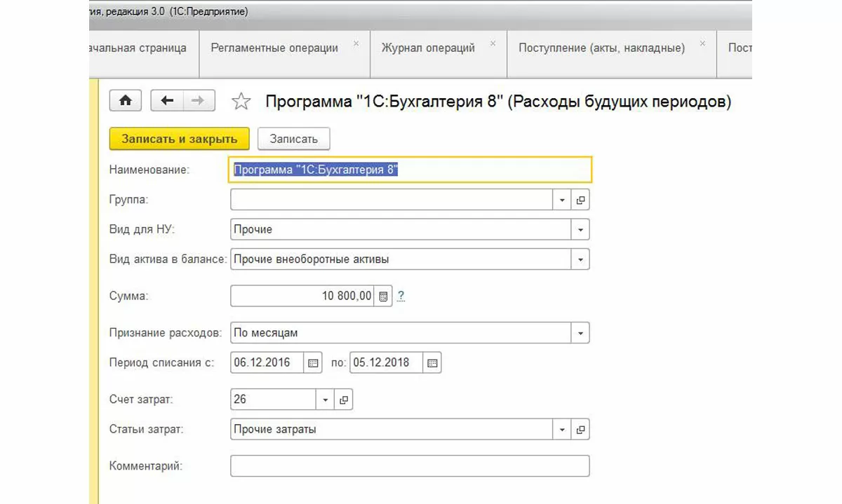Click the forward arrow button
Viewport: 842px width, 504px height.
coord(199,101)
